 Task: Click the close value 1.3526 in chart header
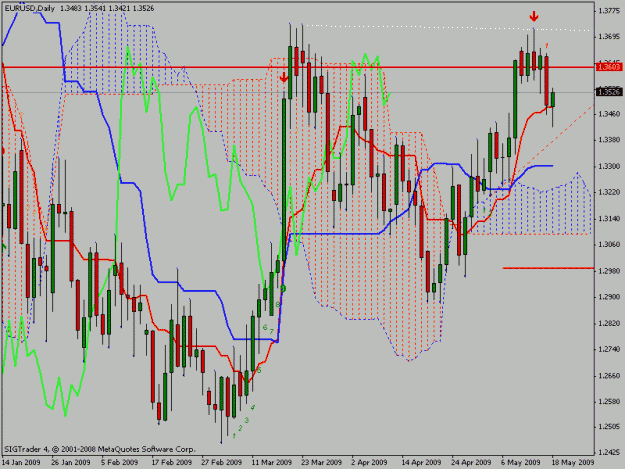pos(142,8)
